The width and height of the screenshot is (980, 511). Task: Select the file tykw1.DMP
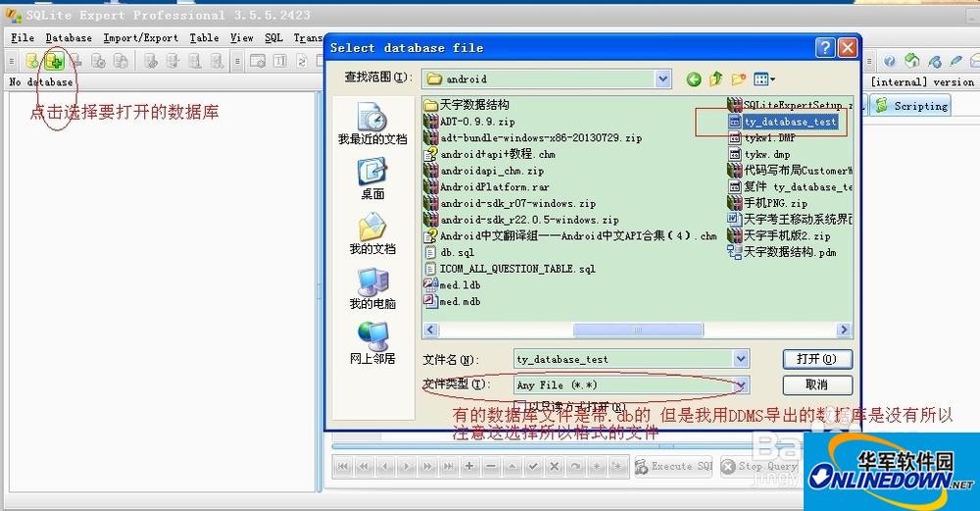[762, 137]
